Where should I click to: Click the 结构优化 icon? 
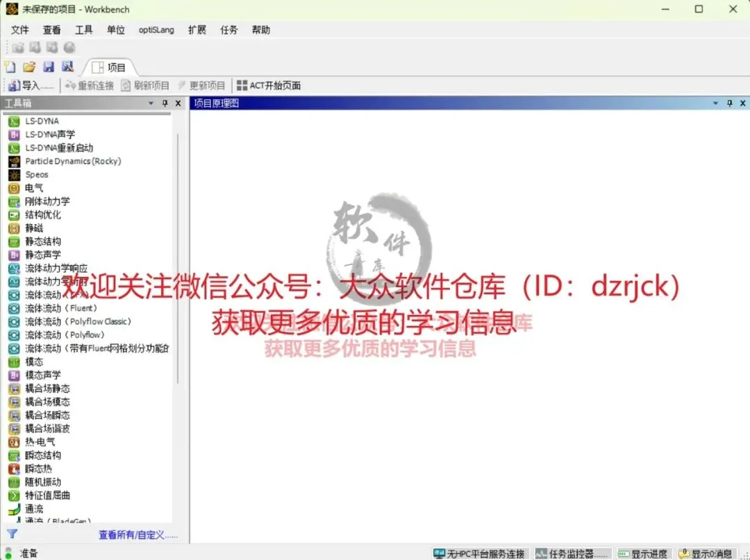[x=14, y=215]
